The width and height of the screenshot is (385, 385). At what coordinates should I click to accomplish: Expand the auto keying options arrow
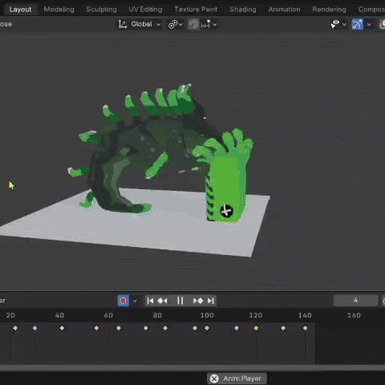point(135,301)
